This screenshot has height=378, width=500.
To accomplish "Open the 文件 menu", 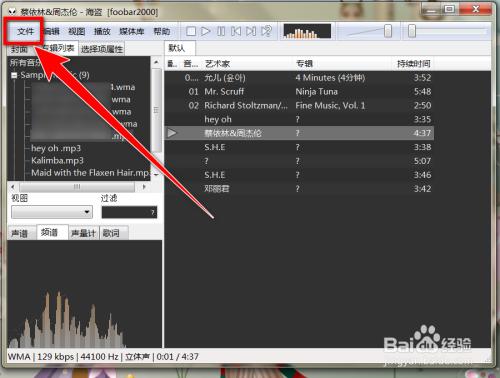I will coord(25,31).
